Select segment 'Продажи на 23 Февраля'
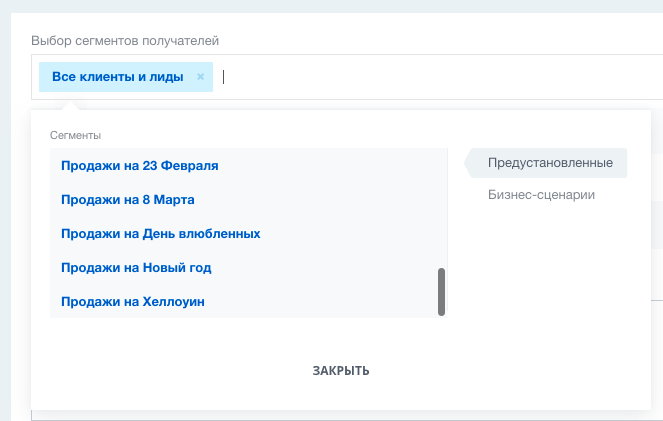The width and height of the screenshot is (663, 421). (140, 165)
